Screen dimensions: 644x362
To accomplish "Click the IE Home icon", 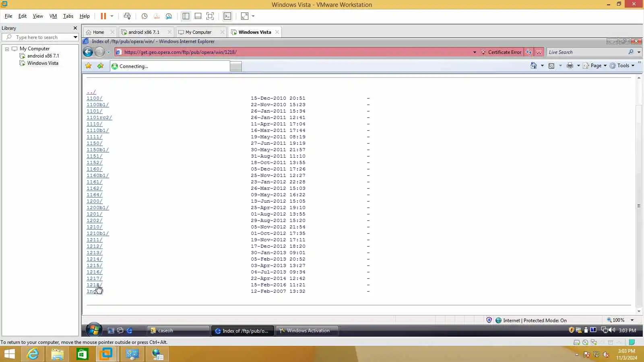I will (534, 66).
